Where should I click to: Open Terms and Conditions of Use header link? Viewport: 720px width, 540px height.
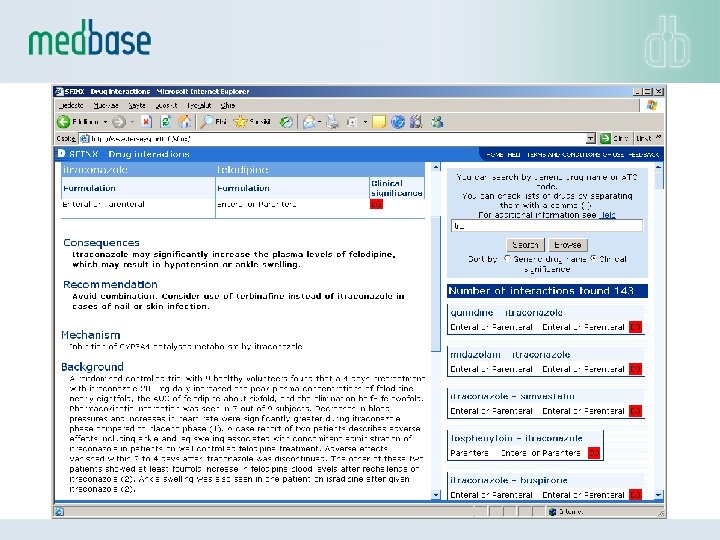[575, 154]
